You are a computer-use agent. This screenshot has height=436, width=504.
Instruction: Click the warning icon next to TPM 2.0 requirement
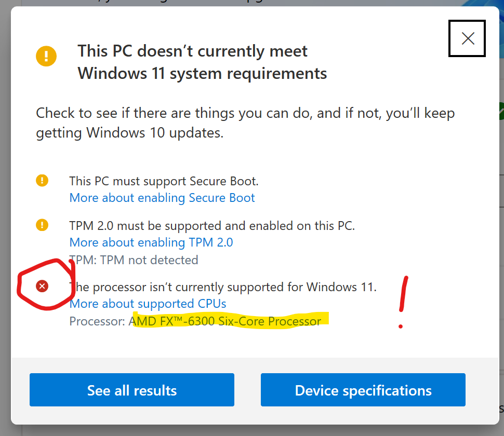[x=42, y=225]
